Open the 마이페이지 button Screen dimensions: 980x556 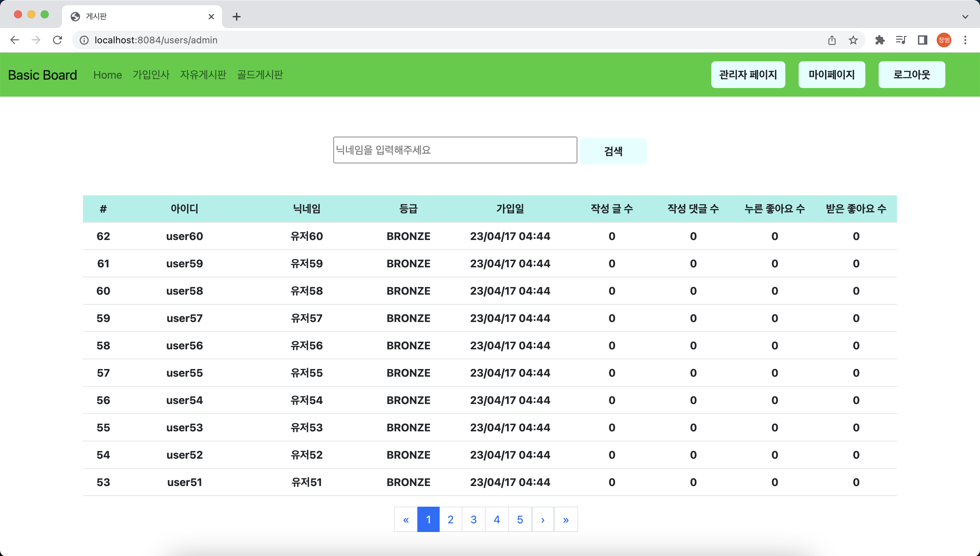(831, 74)
